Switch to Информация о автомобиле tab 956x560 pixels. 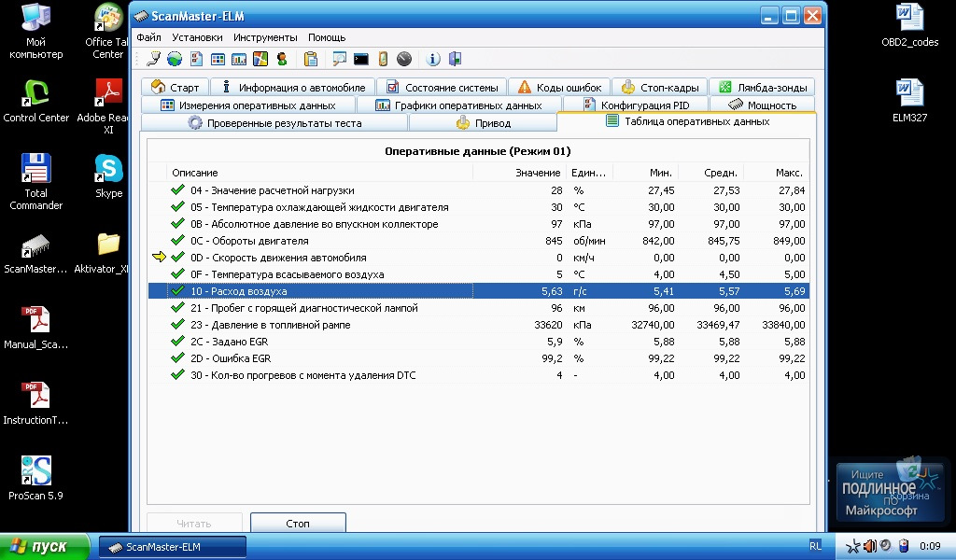click(292, 87)
